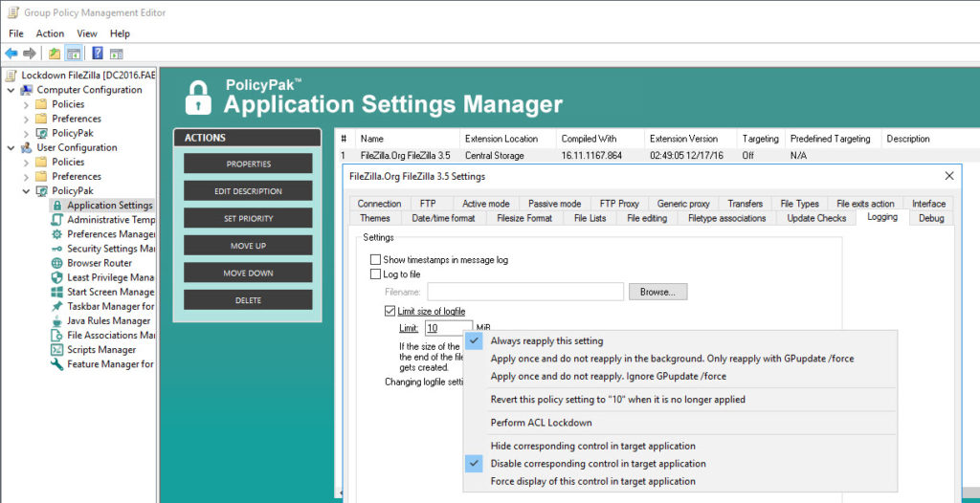This screenshot has width=980, height=503.
Task: Click the blue Help toolbar icon
Action: tap(98, 54)
